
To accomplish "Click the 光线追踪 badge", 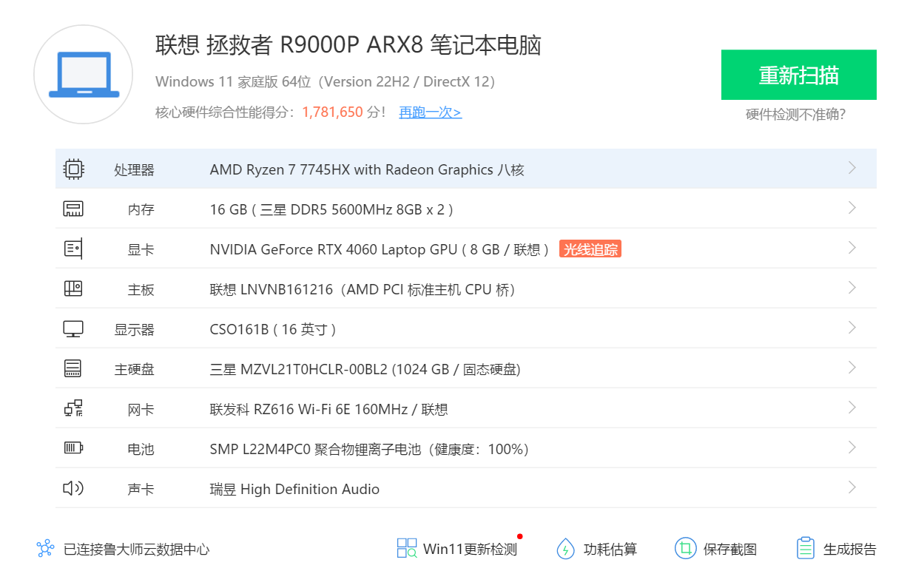I will (590, 249).
